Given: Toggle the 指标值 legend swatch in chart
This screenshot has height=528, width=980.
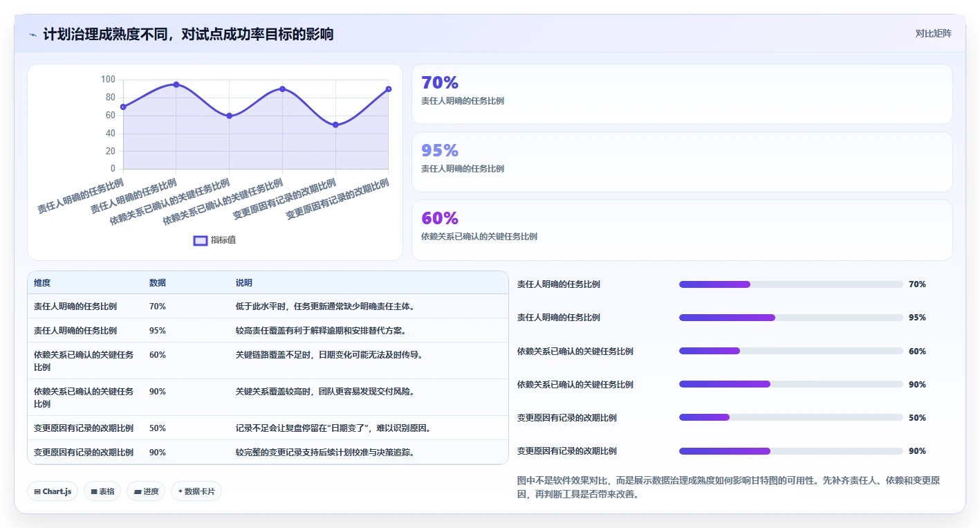Looking at the screenshot, I should point(201,240).
